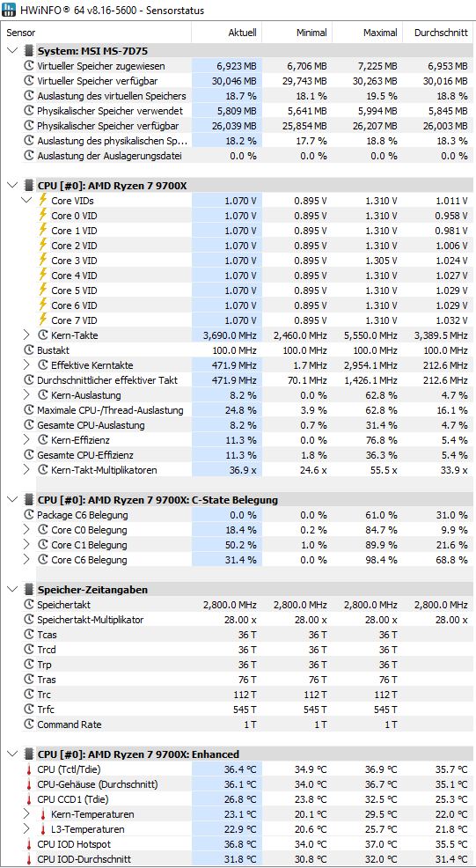
Task: Click the lightning icon beside Core 0 VID
Action: [42, 216]
